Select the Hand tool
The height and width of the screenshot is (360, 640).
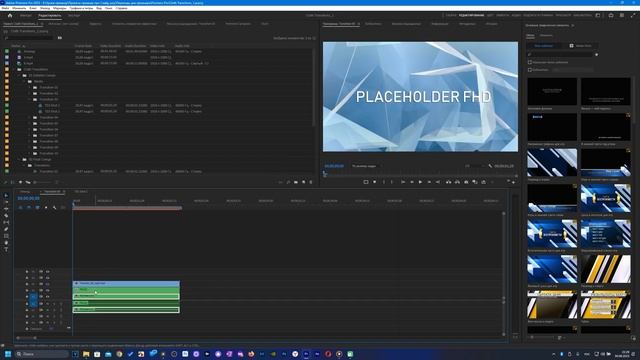(6, 243)
